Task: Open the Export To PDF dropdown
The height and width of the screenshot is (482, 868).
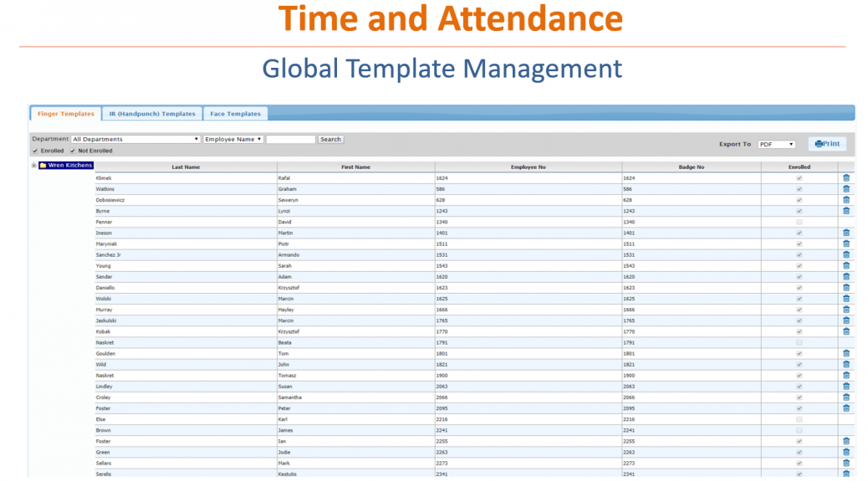Action: pos(776,144)
